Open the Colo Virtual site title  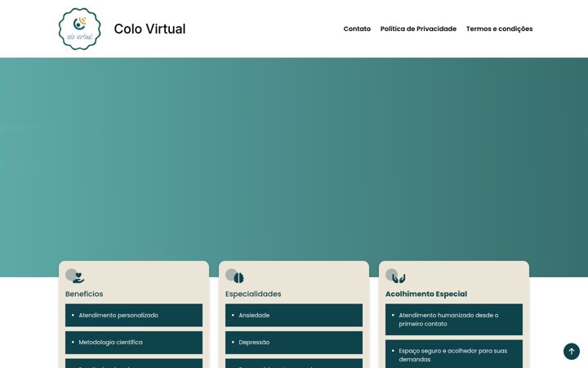149,29
